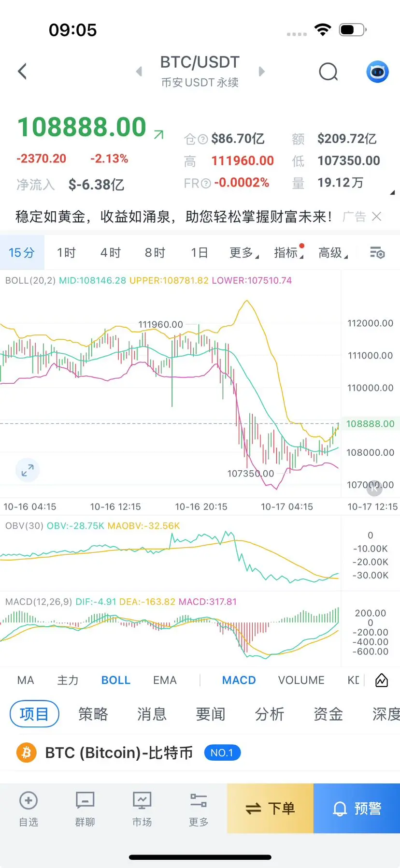
Task: Tap the Bitcoin orange logo icon
Action: pyautogui.click(x=27, y=752)
